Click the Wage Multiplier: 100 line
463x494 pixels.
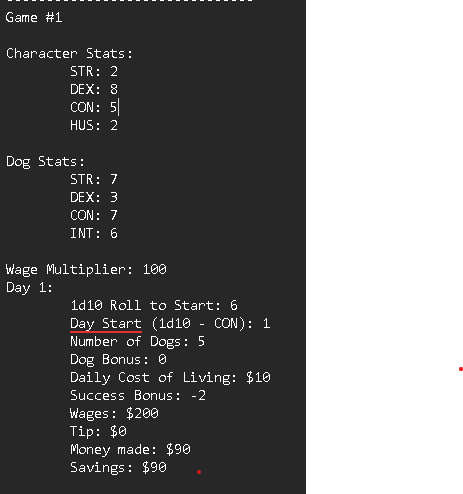point(86,269)
